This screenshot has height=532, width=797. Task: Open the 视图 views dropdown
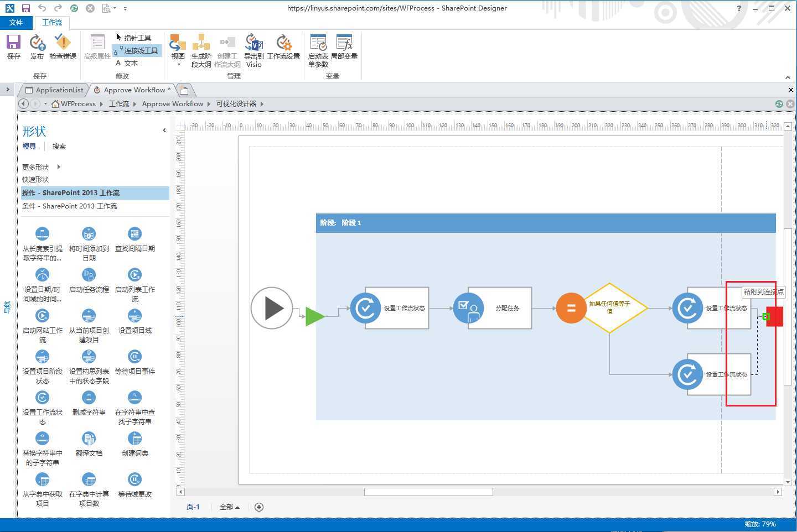tap(178, 51)
